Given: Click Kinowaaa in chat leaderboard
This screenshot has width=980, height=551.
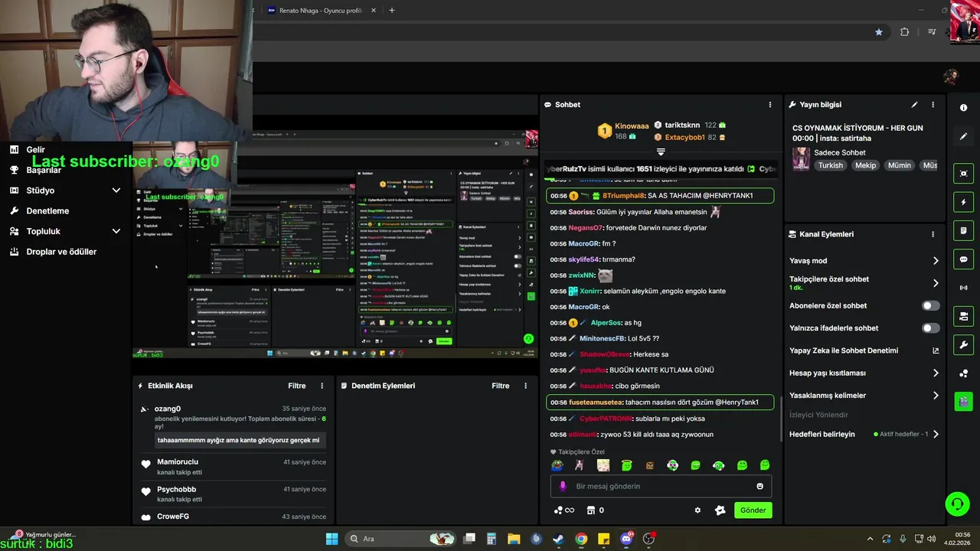Looking at the screenshot, I should pyautogui.click(x=632, y=126).
